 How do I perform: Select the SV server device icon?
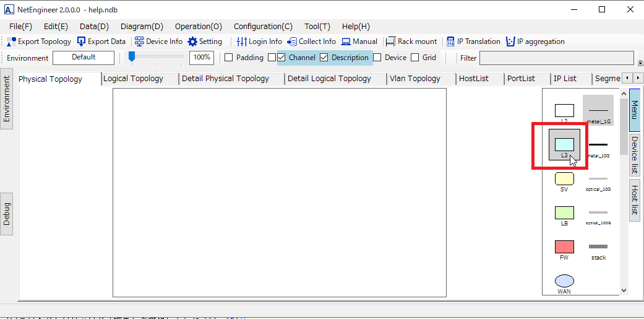[564, 179]
